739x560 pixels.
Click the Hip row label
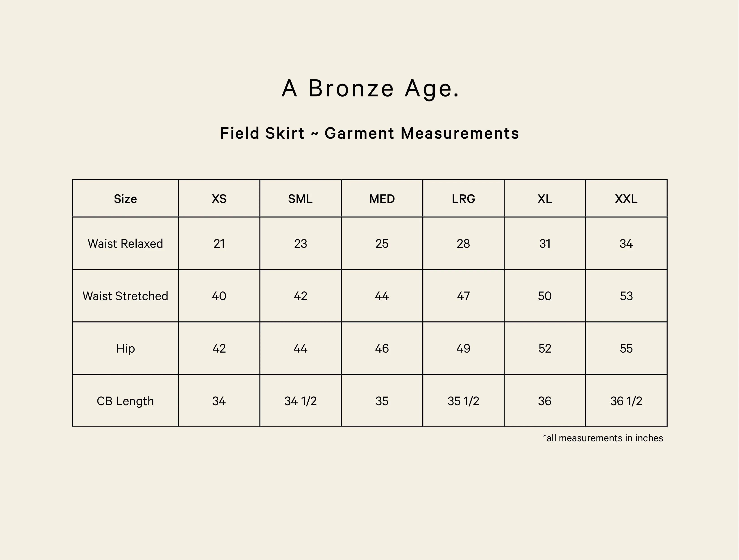(125, 349)
